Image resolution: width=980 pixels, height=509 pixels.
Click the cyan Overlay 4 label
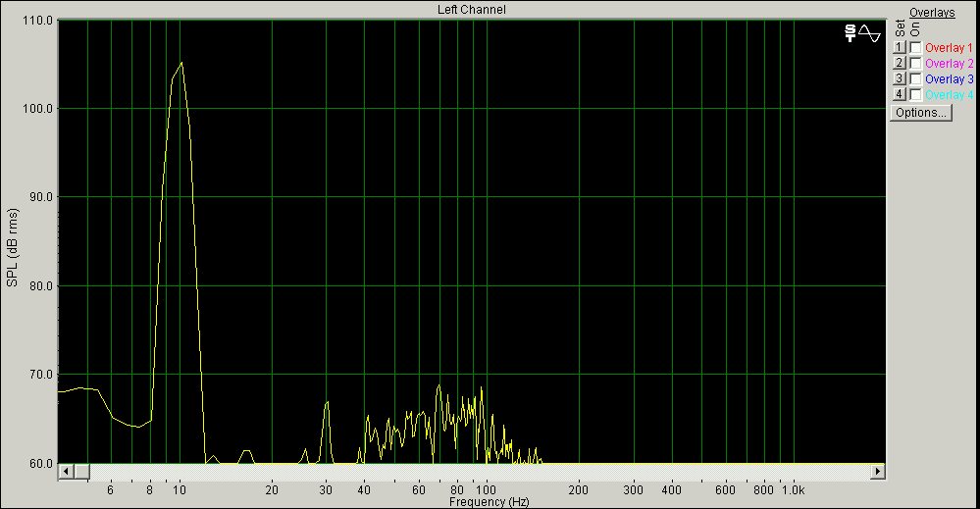click(x=949, y=95)
